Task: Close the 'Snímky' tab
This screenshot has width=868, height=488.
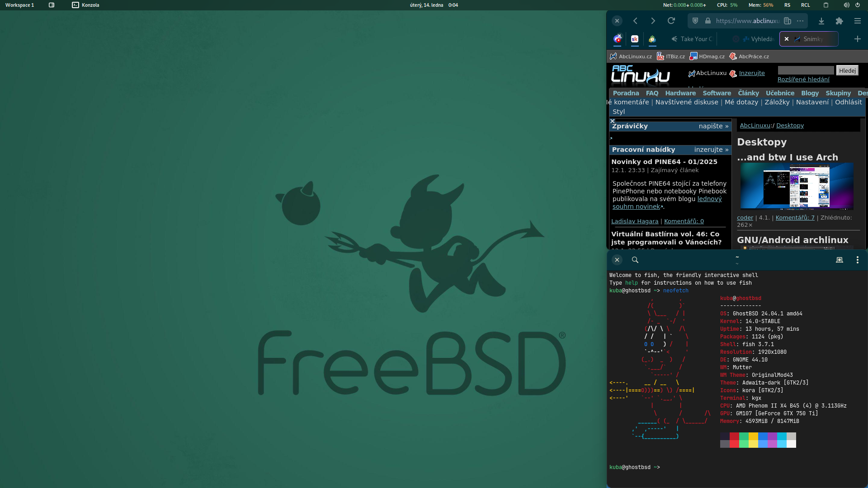Action: pyautogui.click(x=787, y=39)
